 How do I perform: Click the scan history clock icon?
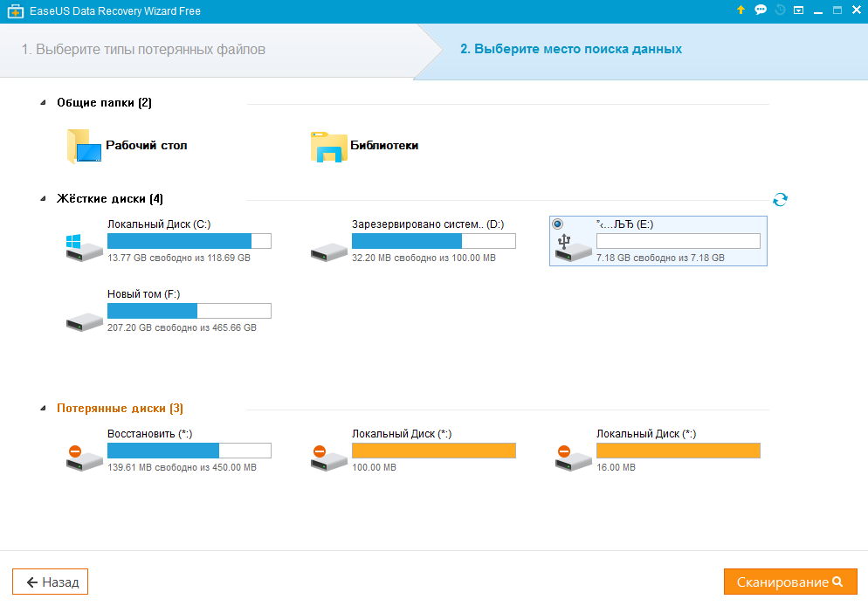pyautogui.click(x=780, y=10)
